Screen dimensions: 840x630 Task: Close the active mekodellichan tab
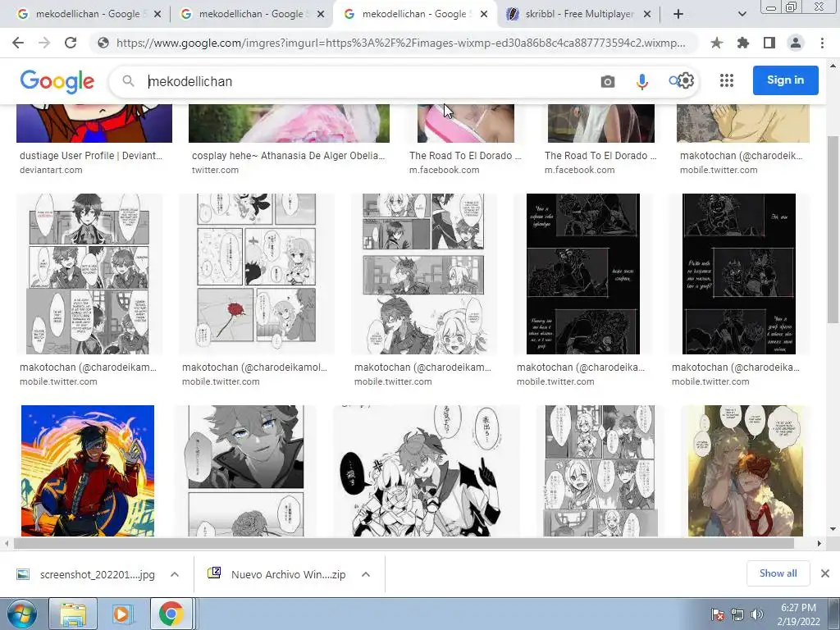(x=484, y=14)
